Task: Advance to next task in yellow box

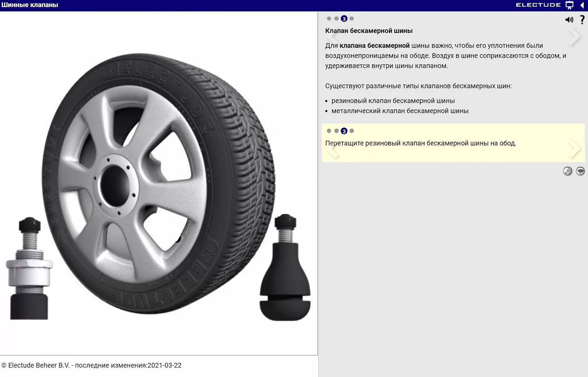Action: click(x=575, y=149)
